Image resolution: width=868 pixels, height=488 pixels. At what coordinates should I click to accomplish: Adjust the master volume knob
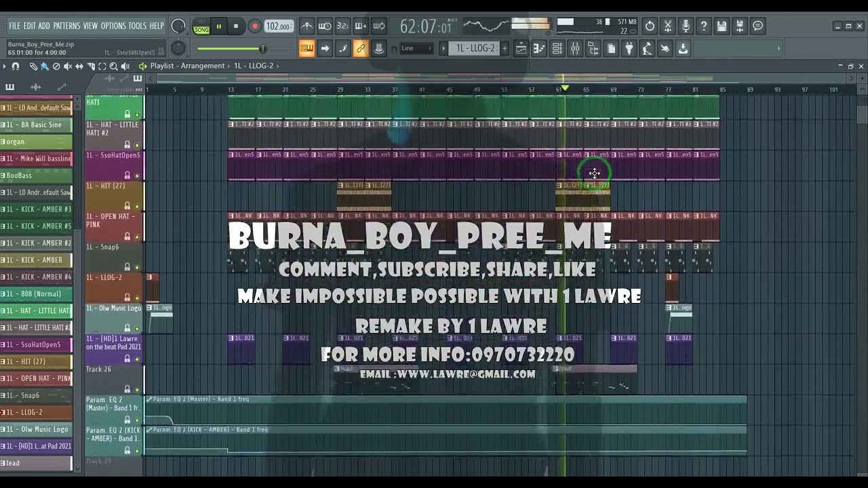178,26
